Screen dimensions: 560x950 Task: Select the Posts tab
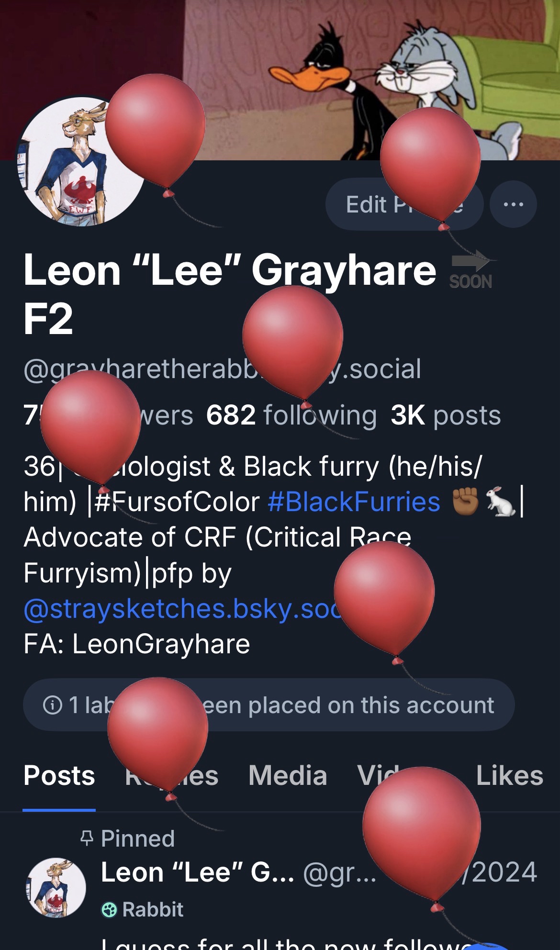click(x=59, y=775)
